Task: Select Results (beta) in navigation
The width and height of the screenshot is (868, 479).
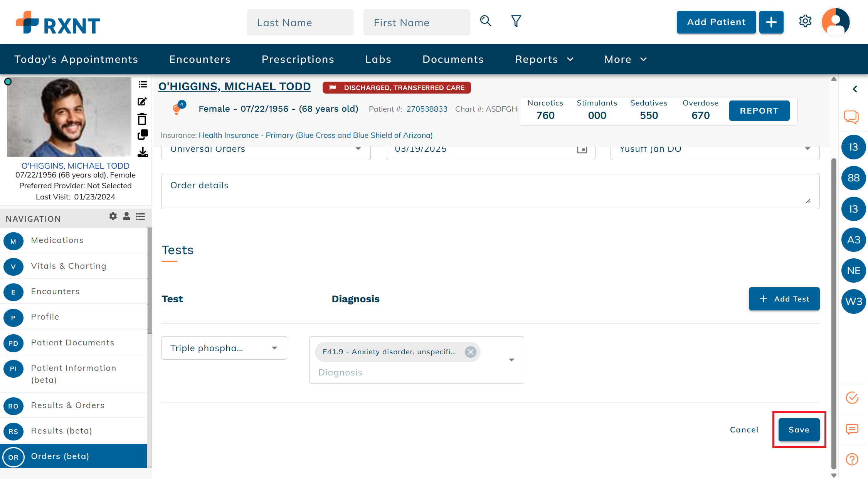Action: (74, 431)
